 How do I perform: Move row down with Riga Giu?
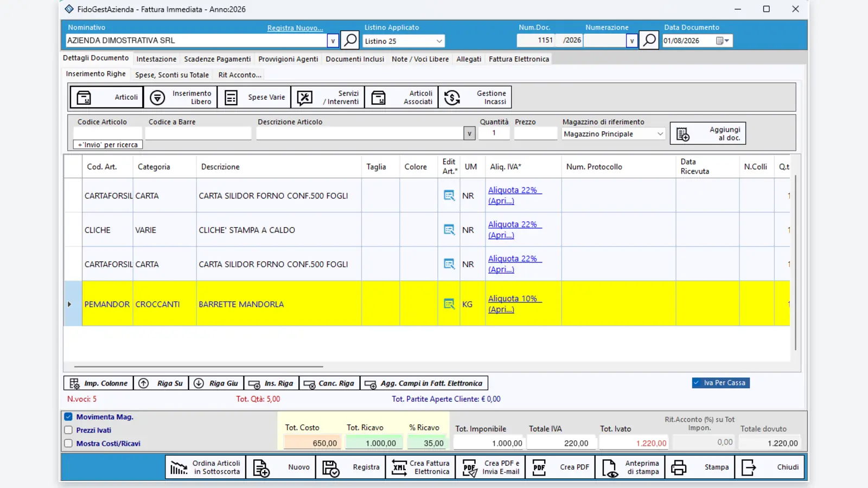(x=216, y=383)
